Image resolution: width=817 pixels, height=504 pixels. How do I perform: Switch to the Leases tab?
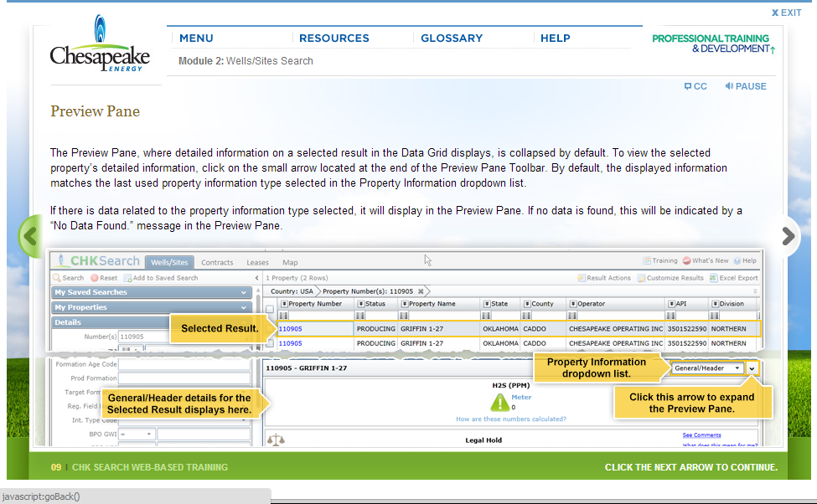click(x=257, y=262)
